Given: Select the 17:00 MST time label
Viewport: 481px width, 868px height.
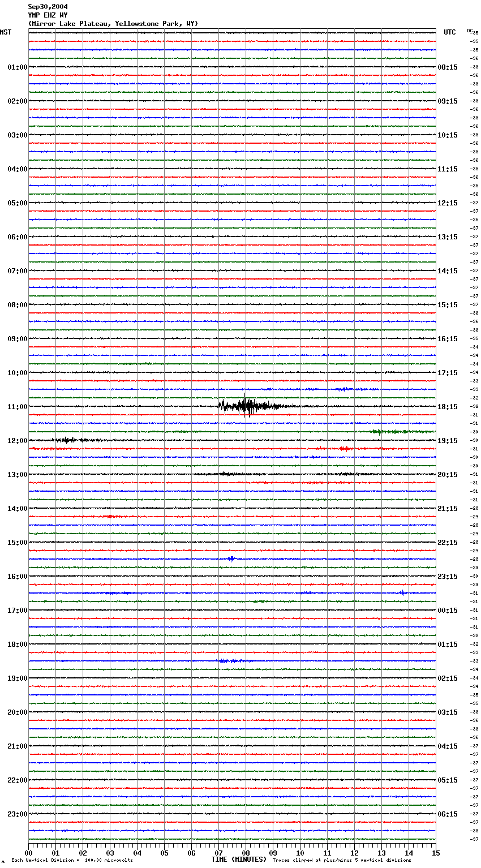Looking at the screenshot, I should (x=17, y=611).
